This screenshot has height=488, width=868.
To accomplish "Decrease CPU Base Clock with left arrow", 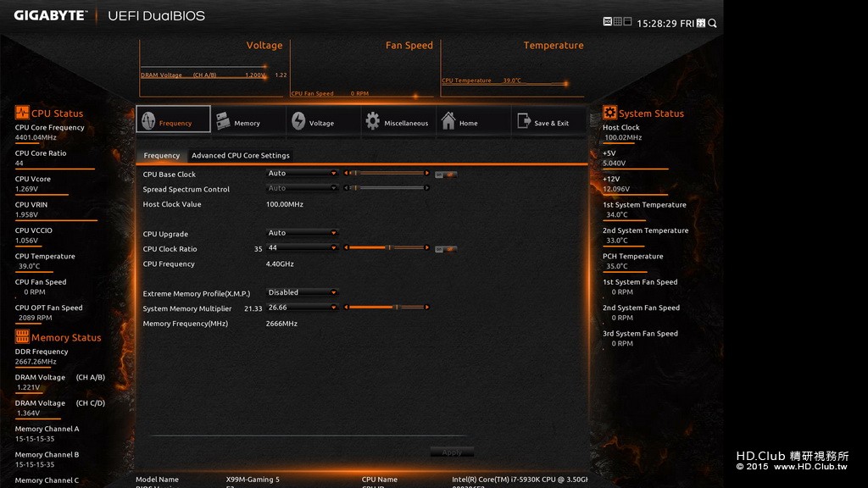I will point(346,173).
